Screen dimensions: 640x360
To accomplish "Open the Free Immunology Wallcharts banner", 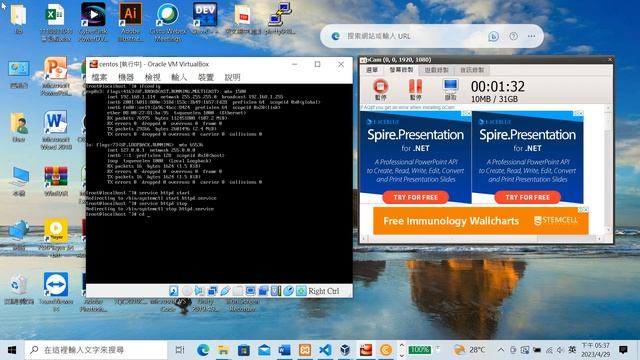I will coord(480,221).
